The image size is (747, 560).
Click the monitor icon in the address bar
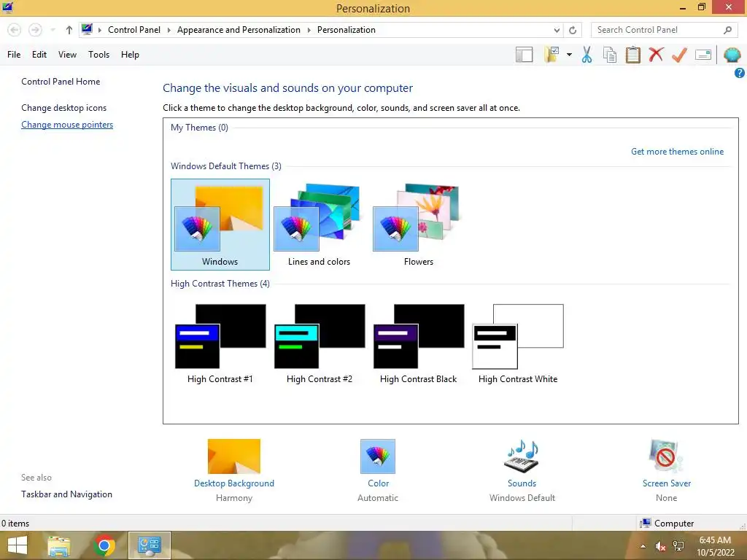point(87,29)
